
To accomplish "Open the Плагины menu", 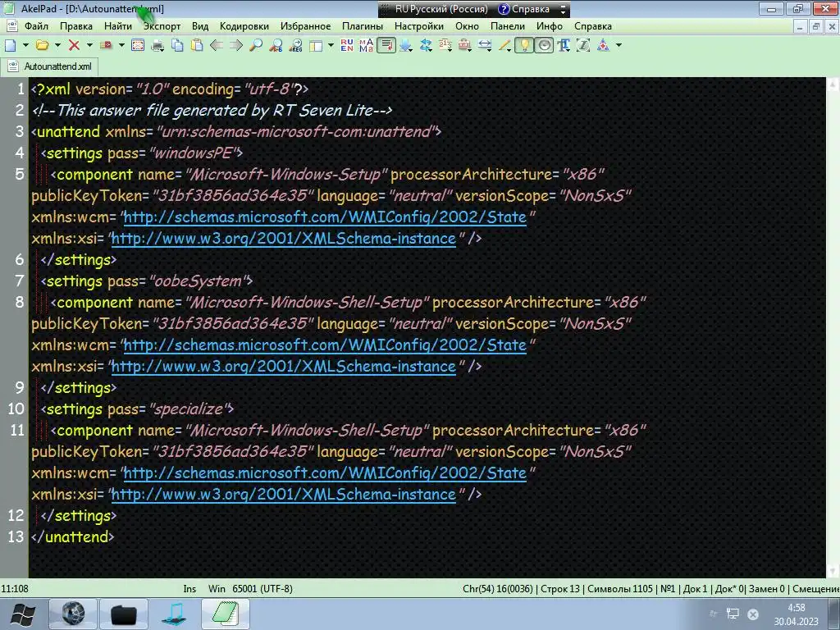I will point(363,26).
